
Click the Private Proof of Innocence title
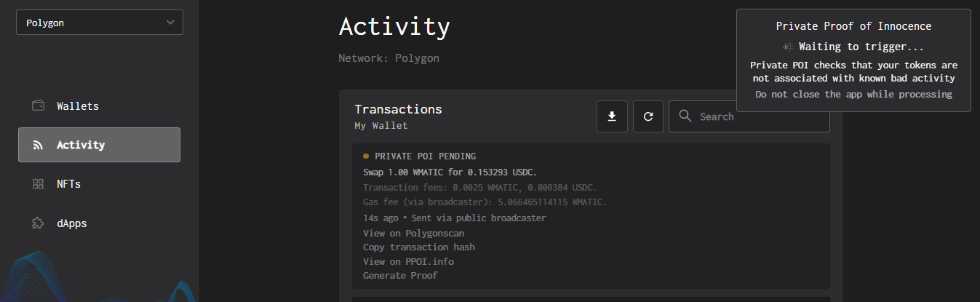click(853, 26)
